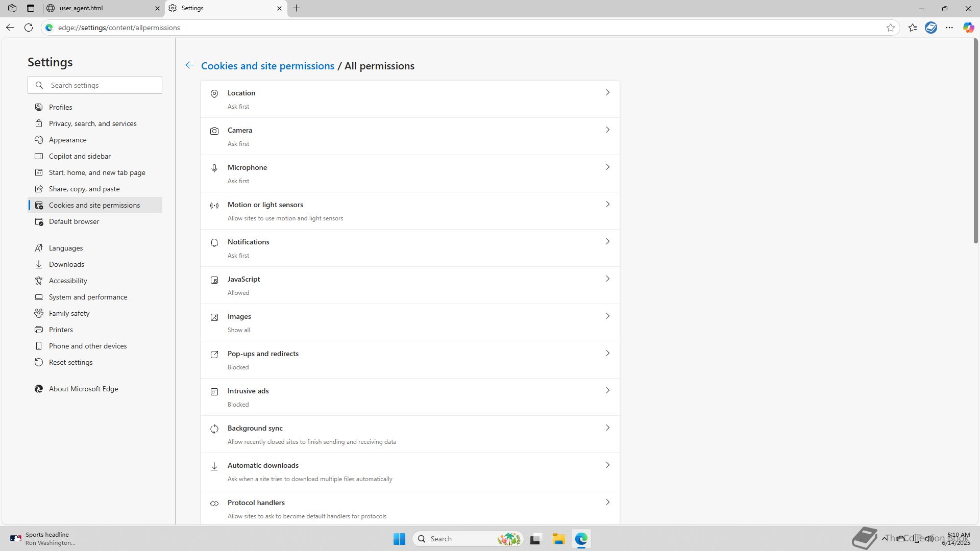Select Privacy, search, and services menu item
This screenshot has height=551, width=980.
tap(92, 123)
